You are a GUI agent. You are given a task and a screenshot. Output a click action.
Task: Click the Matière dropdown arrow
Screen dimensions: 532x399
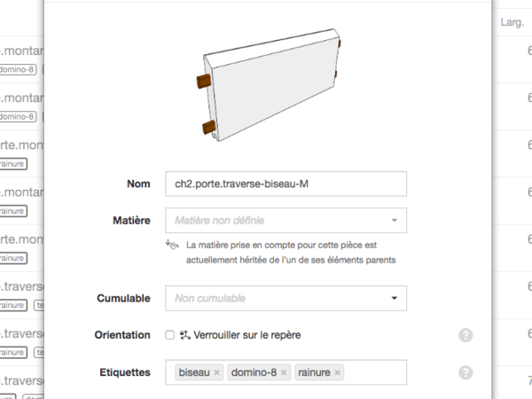394,220
